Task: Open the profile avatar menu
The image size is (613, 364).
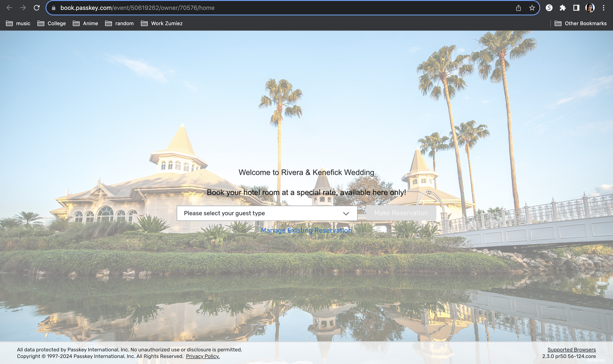Action: tap(590, 8)
